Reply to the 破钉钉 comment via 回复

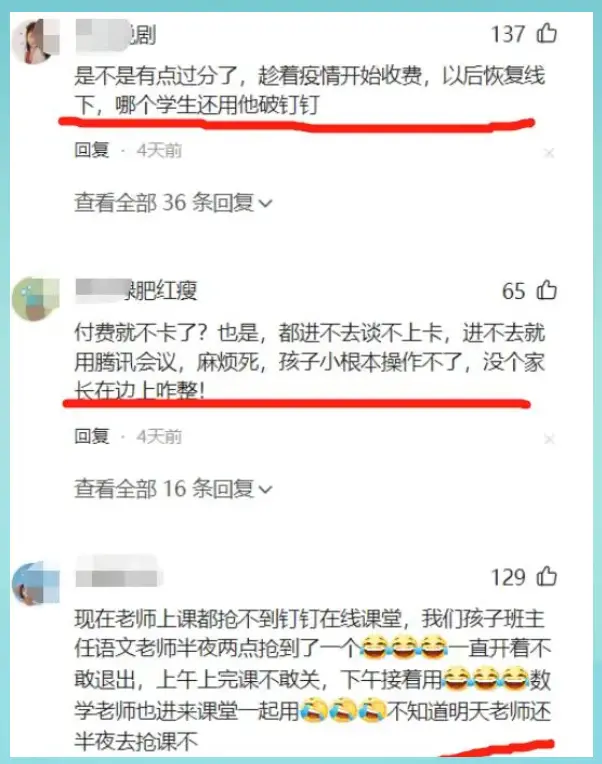[x=92, y=150]
